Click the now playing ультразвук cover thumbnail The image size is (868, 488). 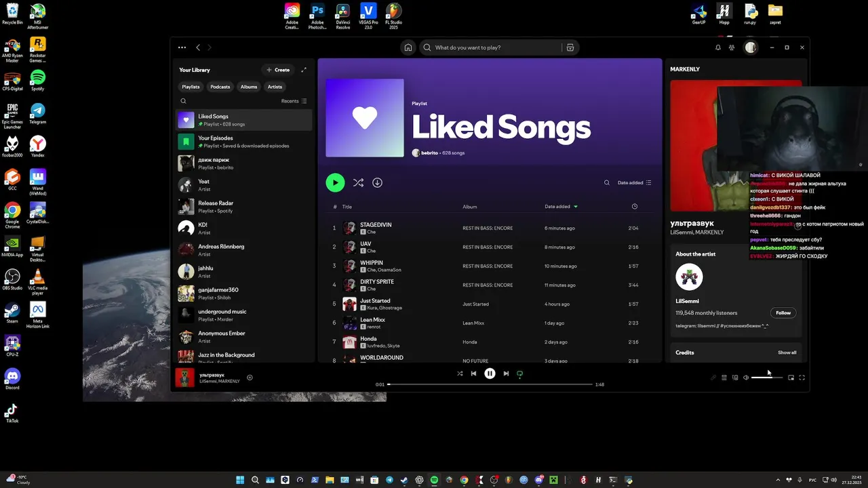coord(185,378)
